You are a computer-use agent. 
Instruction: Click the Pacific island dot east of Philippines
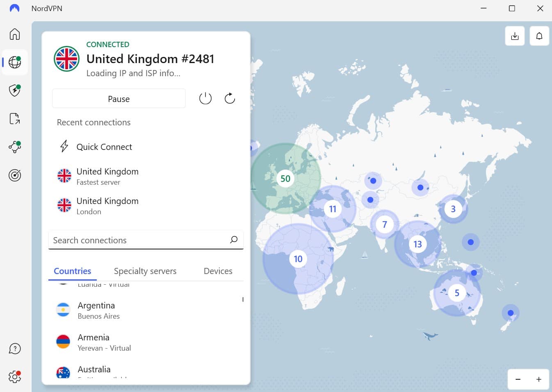click(x=471, y=242)
